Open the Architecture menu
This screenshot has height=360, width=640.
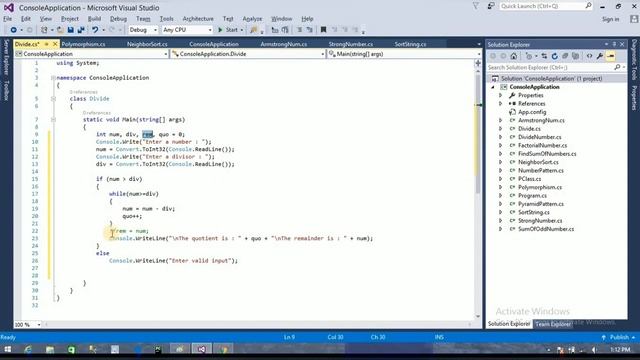pos(198,19)
